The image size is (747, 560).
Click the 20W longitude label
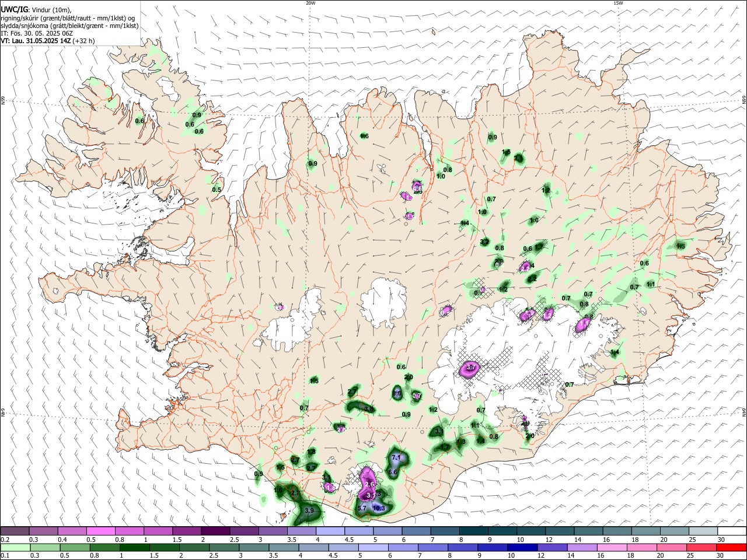point(310,3)
